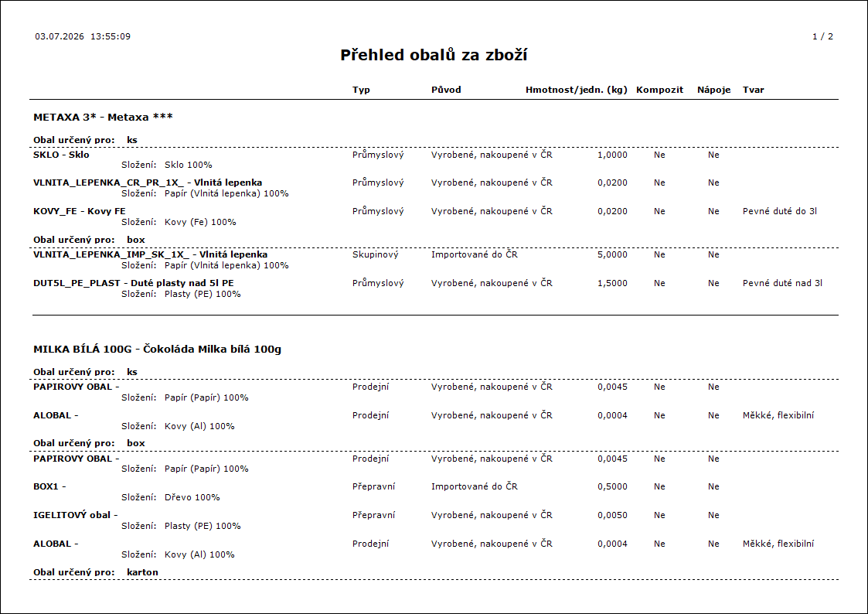Click the report timestamp 03.07.2026 13:55:09
Image resolution: width=868 pixels, height=614 pixels.
click(x=83, y=36)
